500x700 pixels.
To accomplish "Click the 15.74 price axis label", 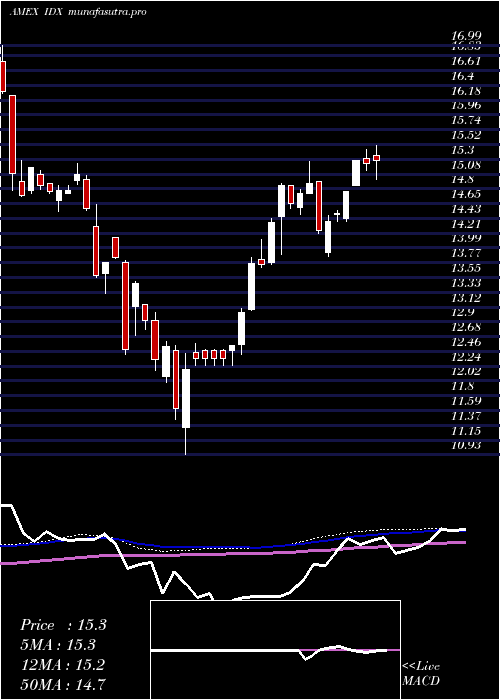I will tap(466, 120).
